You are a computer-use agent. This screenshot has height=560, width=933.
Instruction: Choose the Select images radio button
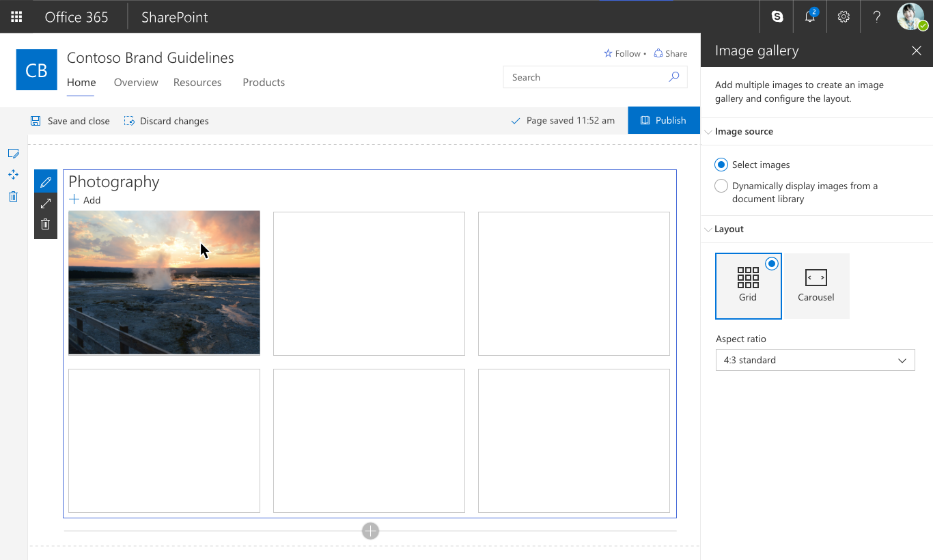coord(721,165)
